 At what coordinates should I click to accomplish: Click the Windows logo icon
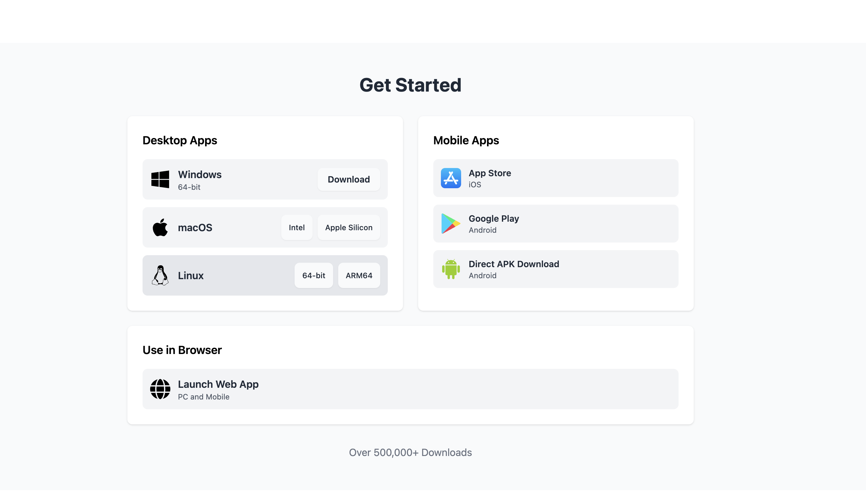click(160, 179)
